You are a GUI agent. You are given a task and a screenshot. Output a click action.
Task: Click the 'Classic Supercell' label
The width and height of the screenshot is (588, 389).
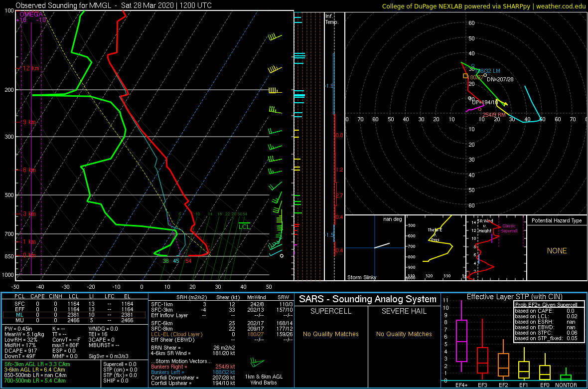pos(509,229)
